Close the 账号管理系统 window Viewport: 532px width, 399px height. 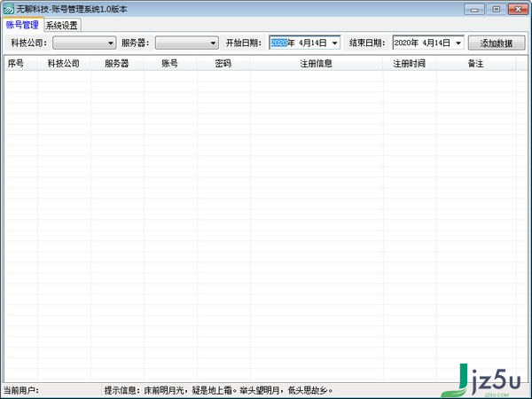tap(518, 9)
